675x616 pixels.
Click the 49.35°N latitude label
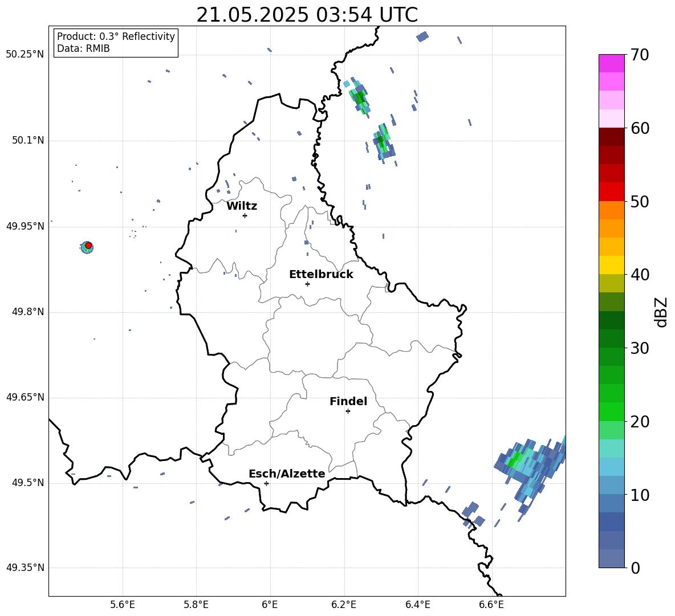25,568
